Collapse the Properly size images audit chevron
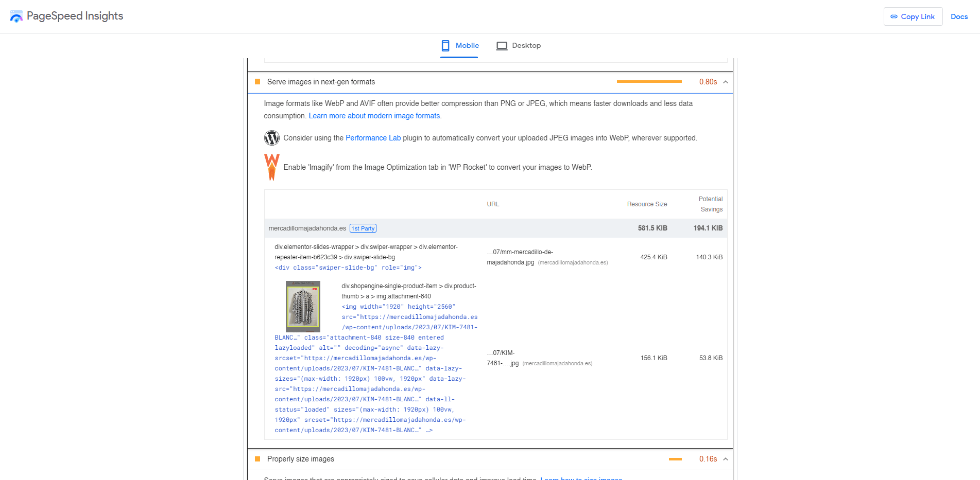Image resolution: width=980 pixels, height=480 pixels. [x=726, y=459]
